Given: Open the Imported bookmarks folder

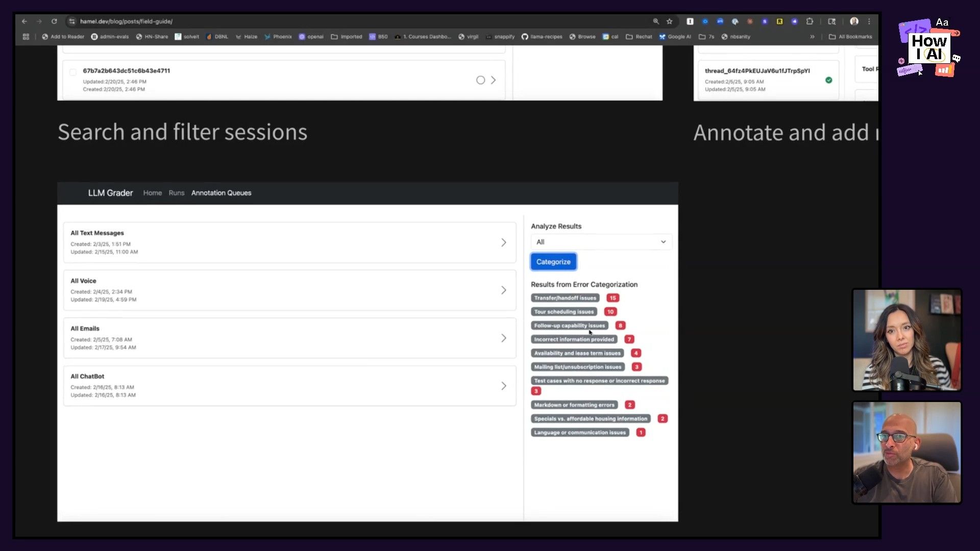Looking at the screenshot, I should (x=347, y=37).
